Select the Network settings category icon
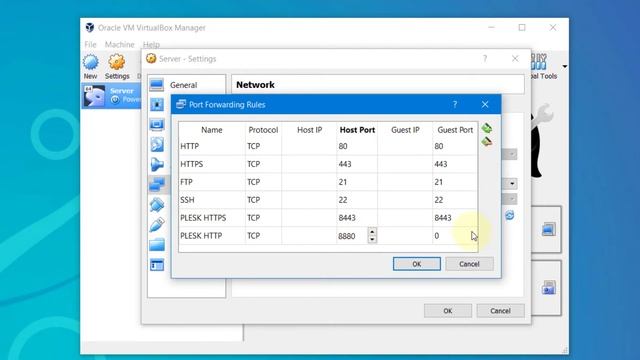Viewport: 640px width, 360px height. pyautogui.click(x=157, y=184)
